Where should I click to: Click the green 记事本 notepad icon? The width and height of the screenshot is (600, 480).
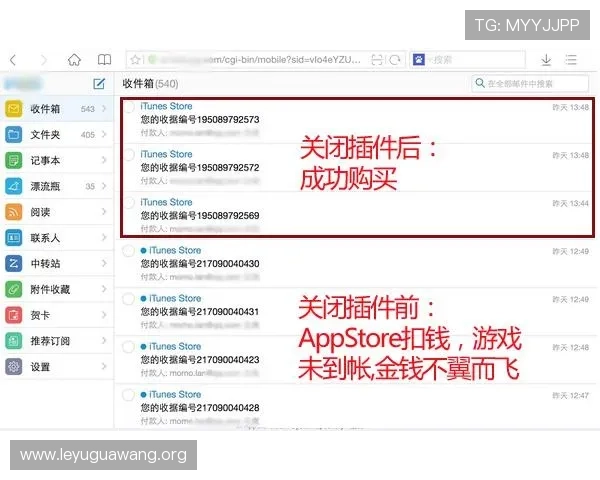pos(13,160)
